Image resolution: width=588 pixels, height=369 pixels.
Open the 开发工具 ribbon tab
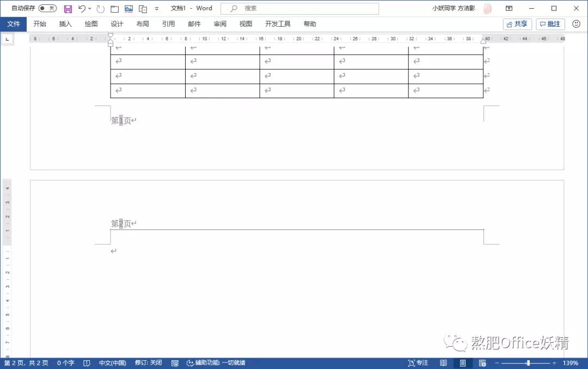click(277, 23)
